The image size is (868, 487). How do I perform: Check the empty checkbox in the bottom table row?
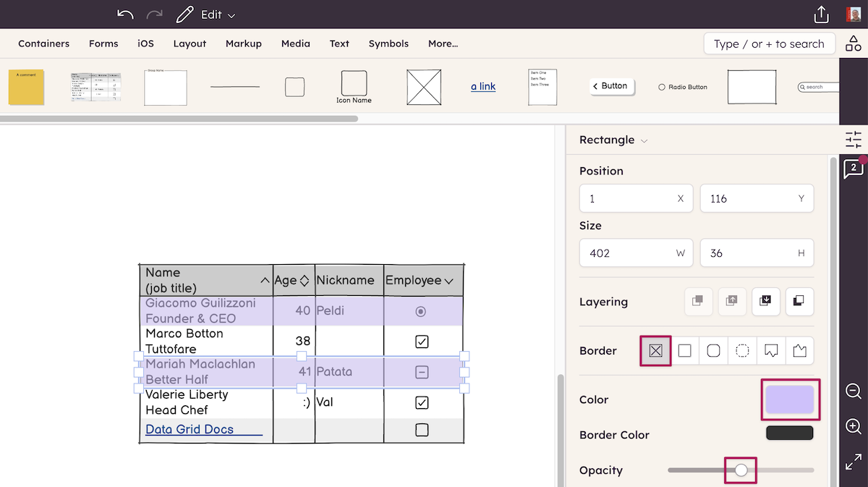[423, 428]
